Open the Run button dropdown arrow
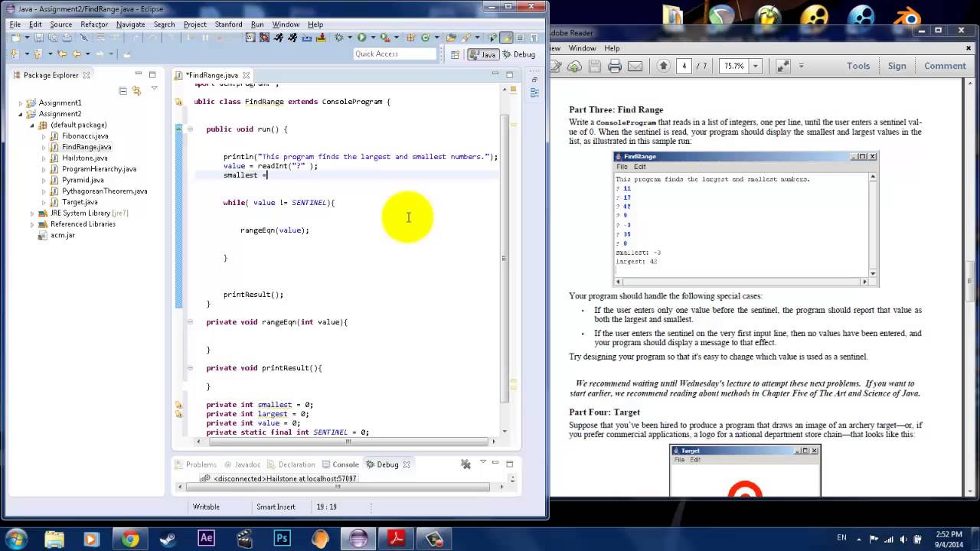 click(373, 37)
